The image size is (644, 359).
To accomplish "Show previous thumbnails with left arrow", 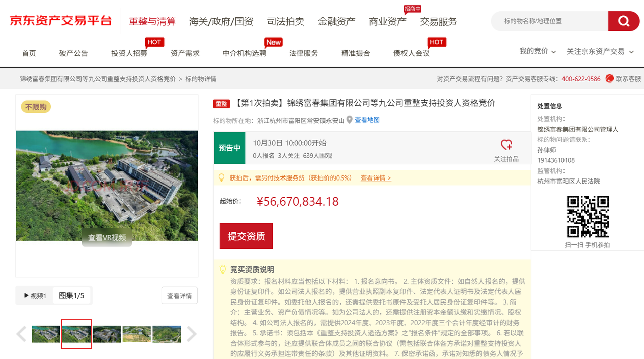I will (21, 334).
